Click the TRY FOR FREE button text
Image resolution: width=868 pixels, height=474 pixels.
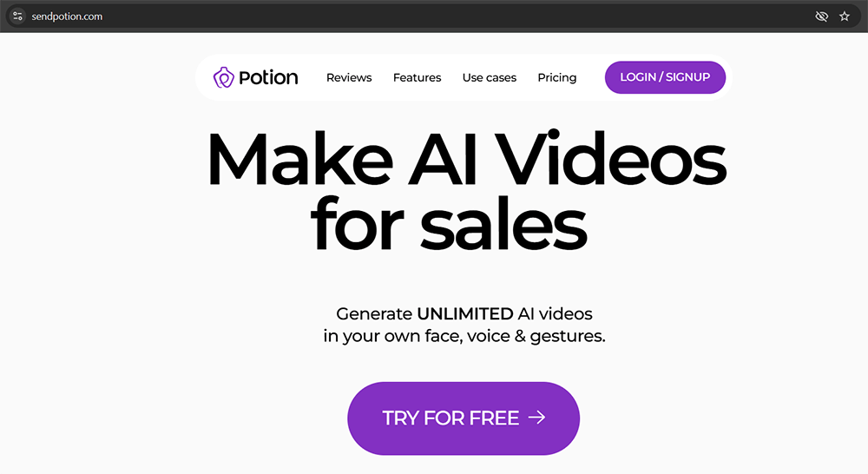(450, 418)
